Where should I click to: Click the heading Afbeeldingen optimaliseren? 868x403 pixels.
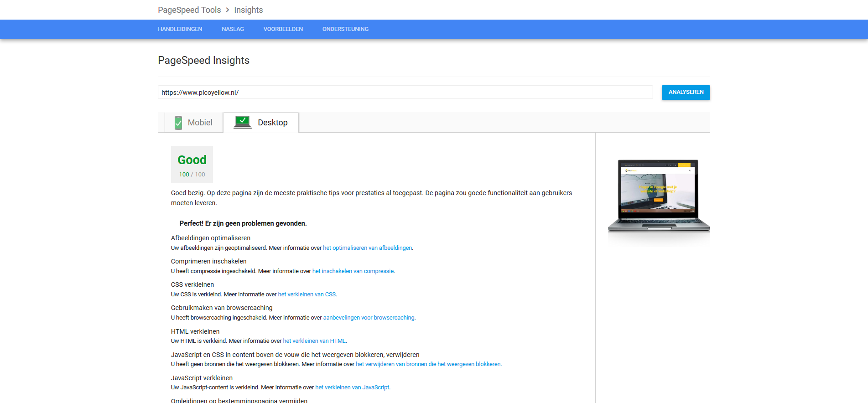(x=211, y=238)
